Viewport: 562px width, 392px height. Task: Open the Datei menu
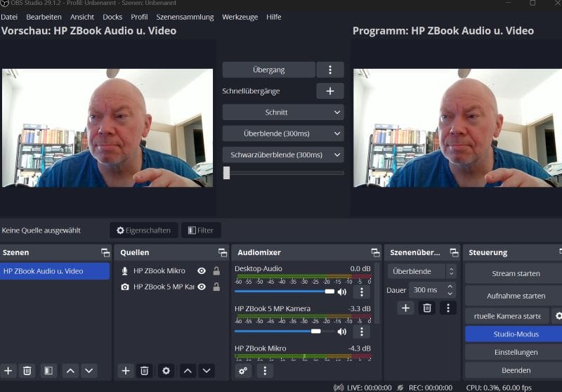coord(9,17)
